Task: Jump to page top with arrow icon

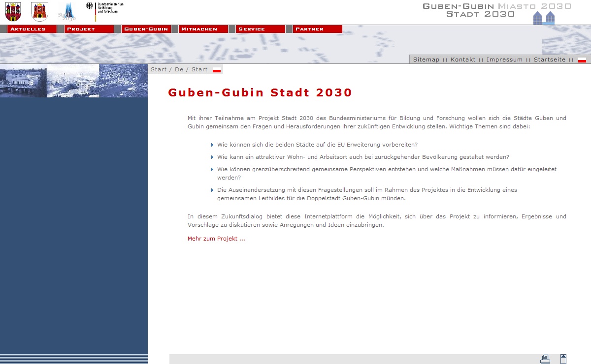Action: pyautogui.click(x=563, y=359)
